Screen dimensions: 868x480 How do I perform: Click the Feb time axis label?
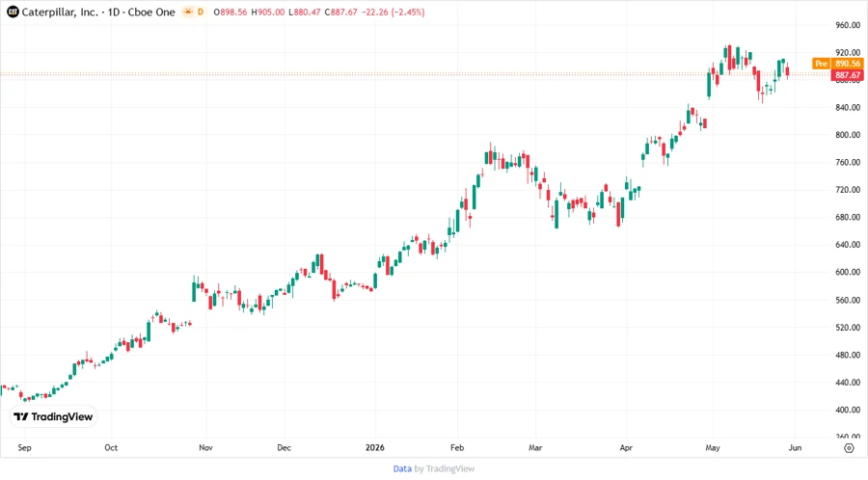pyautogui.click(x=457, y=448)
